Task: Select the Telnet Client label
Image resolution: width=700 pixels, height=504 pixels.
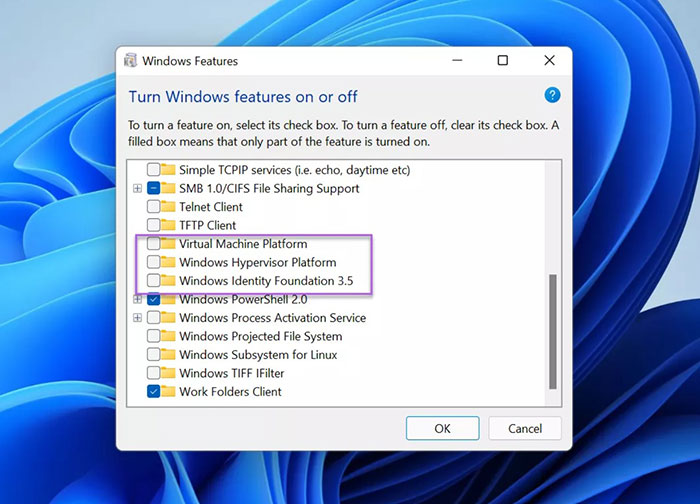Action: pos(211,207)
